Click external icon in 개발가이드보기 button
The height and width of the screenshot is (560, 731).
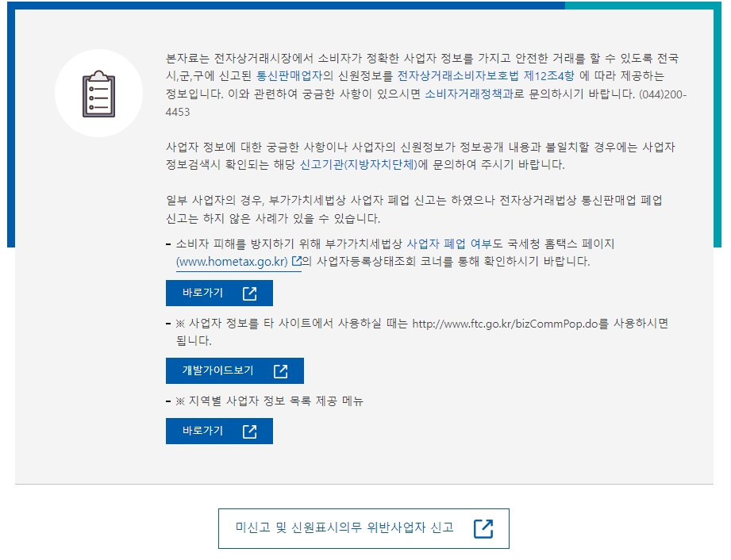point(281,371)
